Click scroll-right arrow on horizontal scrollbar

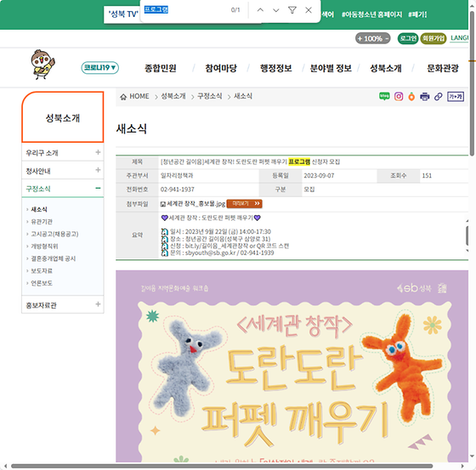click(x=462, y=466)
